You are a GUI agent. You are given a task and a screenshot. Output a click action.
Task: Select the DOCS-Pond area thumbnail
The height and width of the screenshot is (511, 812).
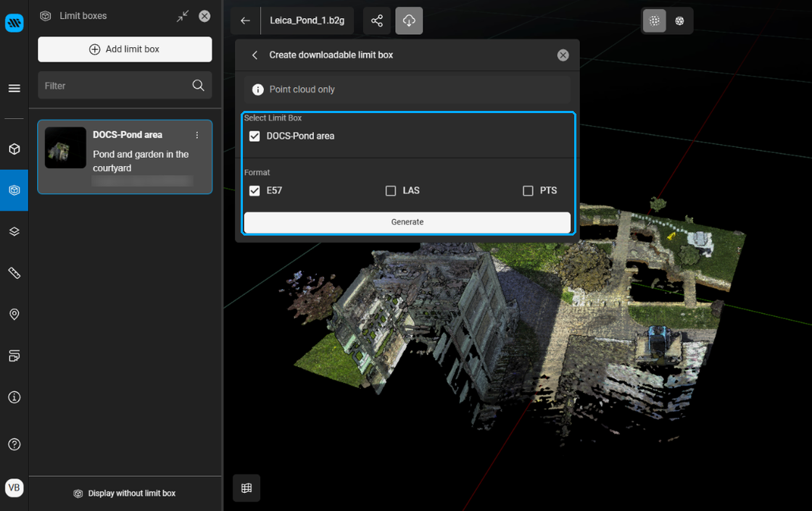coord(65,148)
